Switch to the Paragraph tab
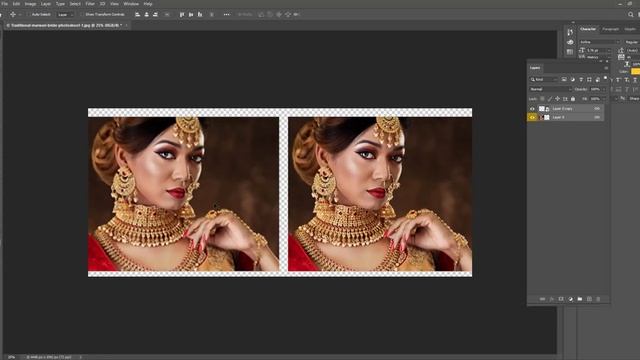 coord(610,29)
